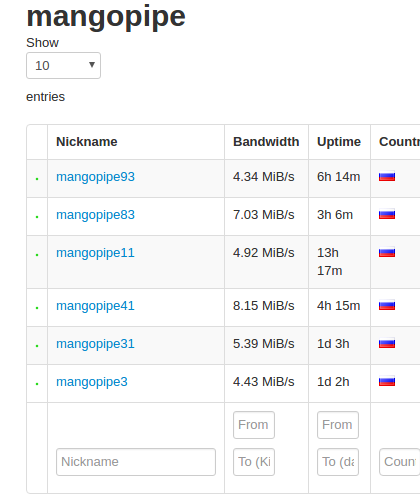Open the mangopipe83 relay link
The image size is (420, 503).
point(95,215)
